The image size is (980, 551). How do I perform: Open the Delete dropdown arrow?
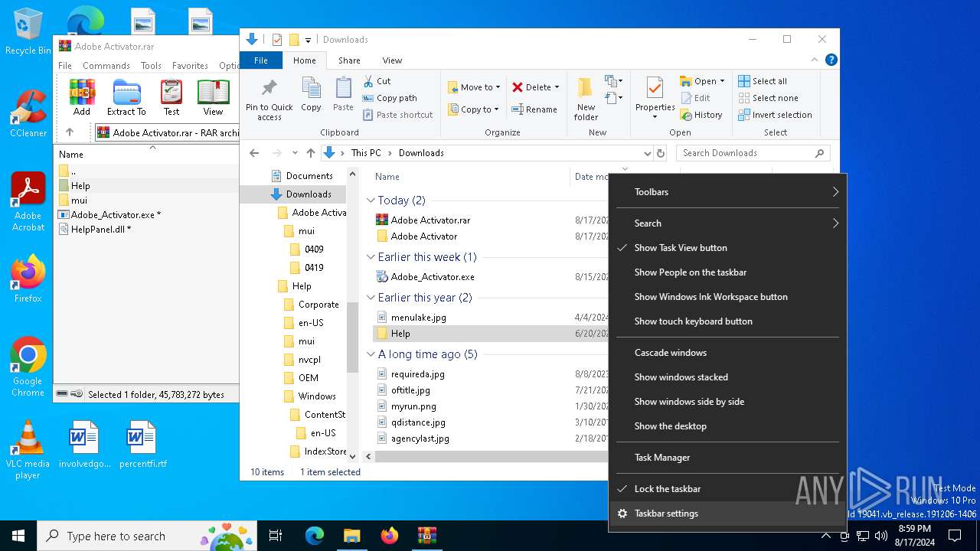tap(557, 87)
